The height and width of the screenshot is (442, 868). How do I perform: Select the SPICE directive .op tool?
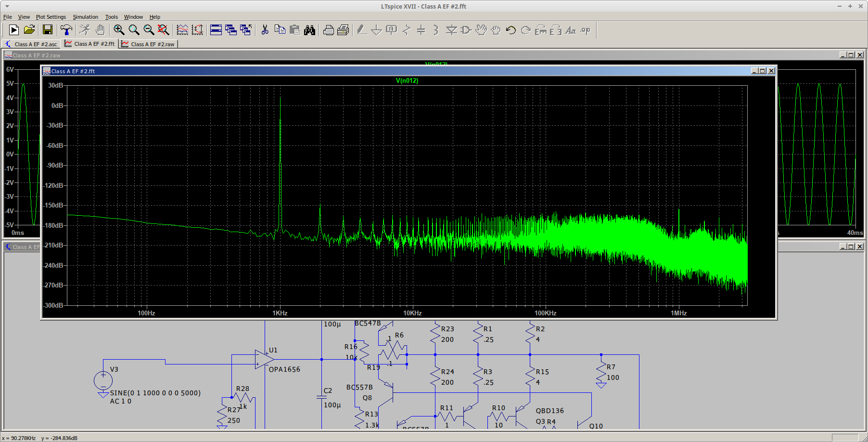pyautogui.click(x=586, y=30)
